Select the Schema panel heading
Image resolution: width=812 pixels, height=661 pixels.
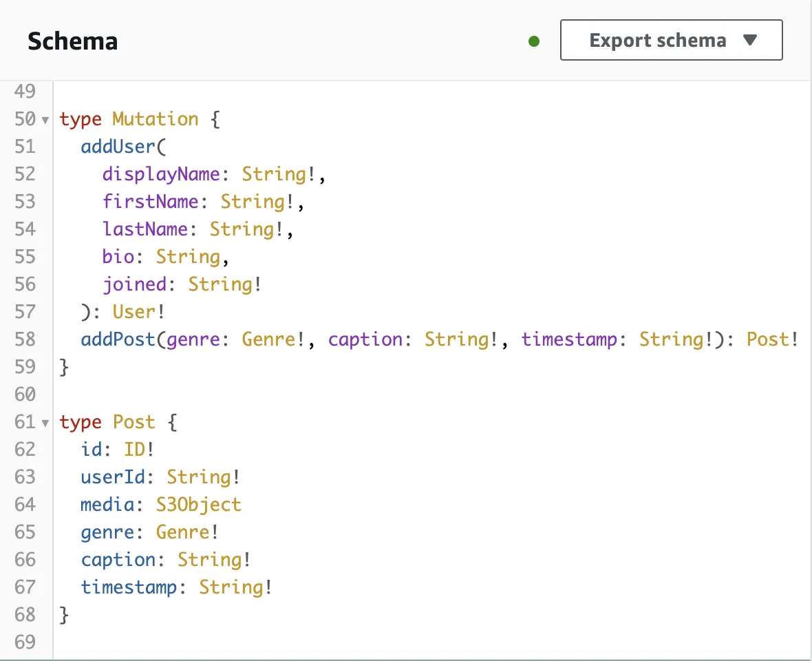click(72, 41)
